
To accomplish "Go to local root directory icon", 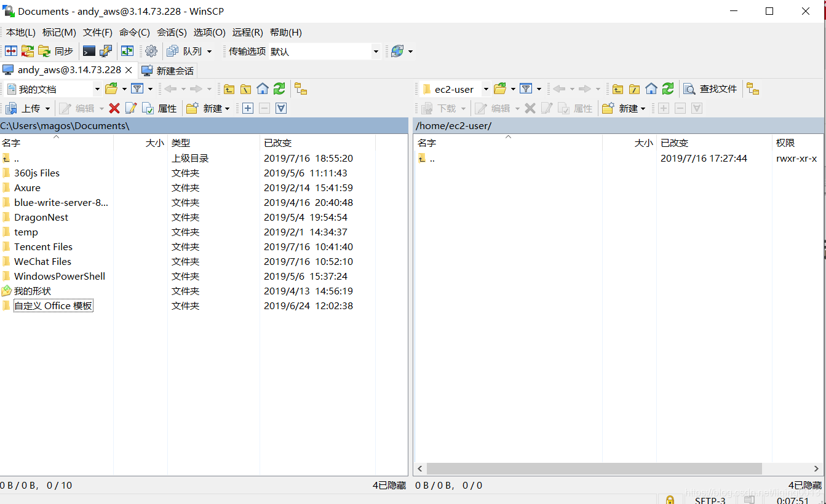I will (245, 89).
